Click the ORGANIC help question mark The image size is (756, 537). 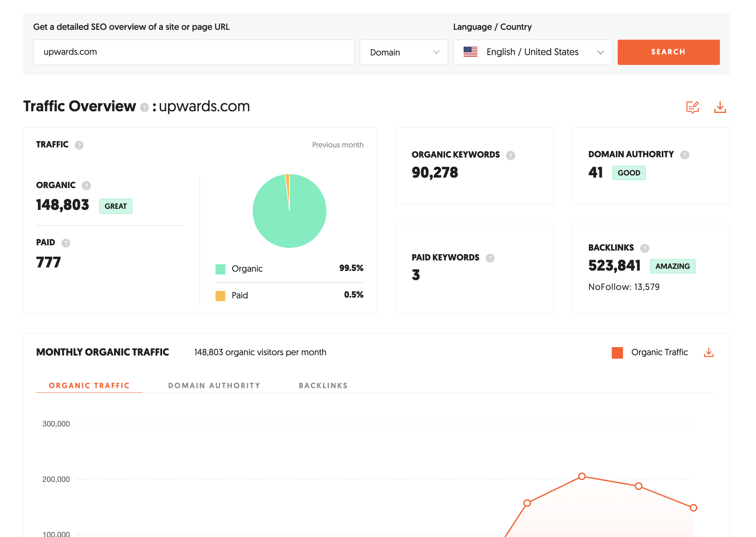click(86, 186)
